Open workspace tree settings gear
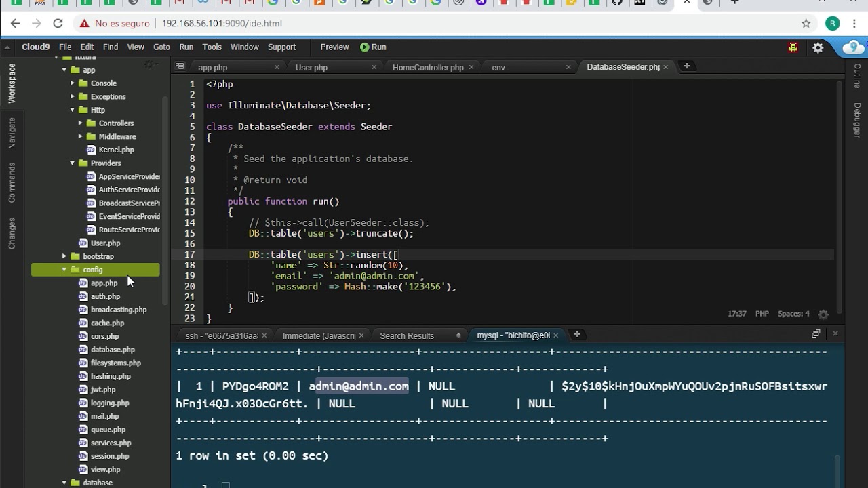The image size is (868, 488). pyautogui.click(x=149, y=64)
